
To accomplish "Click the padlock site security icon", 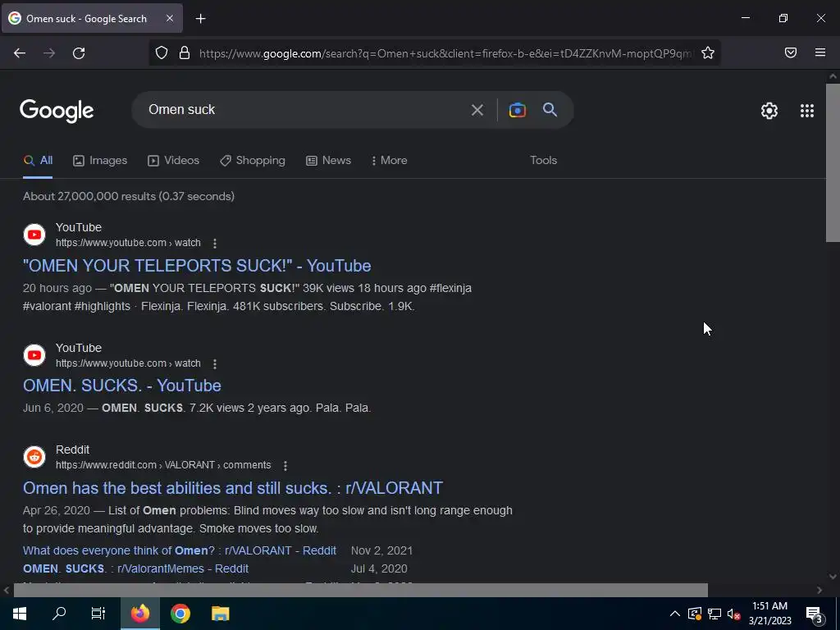I will [x=185, y=52].
